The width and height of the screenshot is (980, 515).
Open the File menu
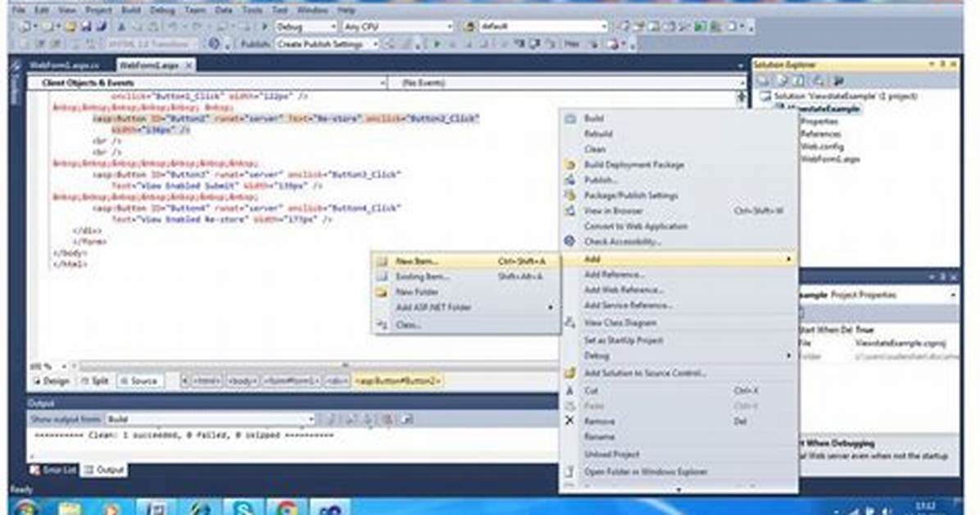19,11
